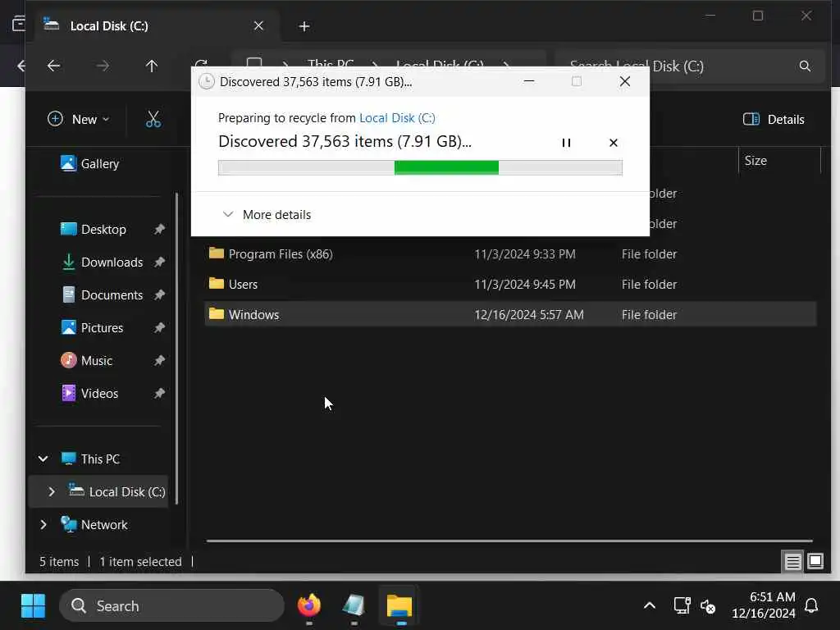Open Firefox from the taskbar
This screenshot has height=630, width=840.
(308, 605)
